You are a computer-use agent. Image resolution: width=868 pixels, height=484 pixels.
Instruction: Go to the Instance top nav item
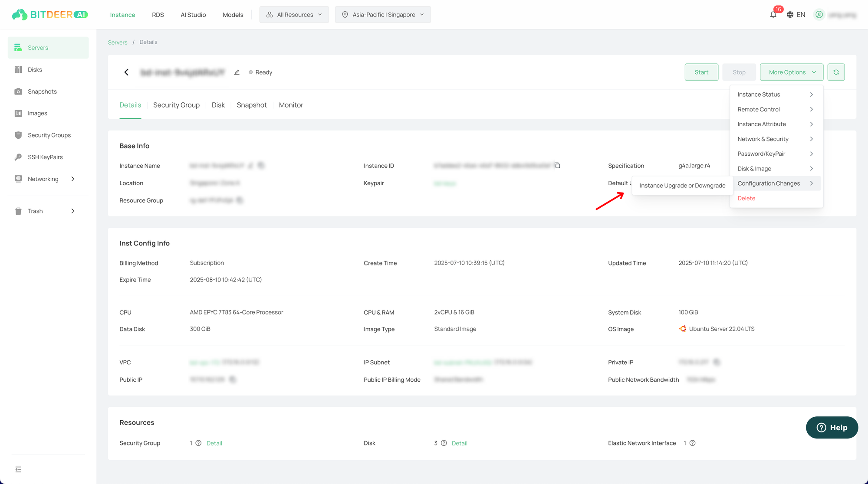point(122,15)
